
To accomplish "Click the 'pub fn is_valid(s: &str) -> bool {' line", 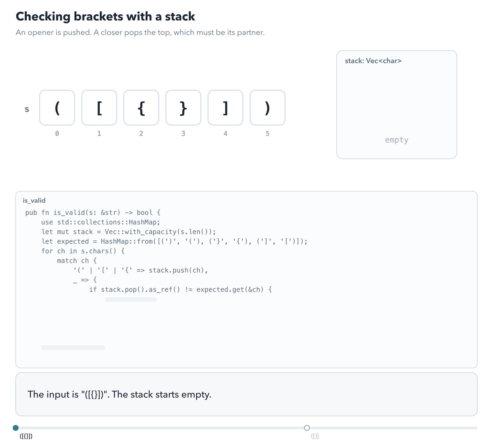I will point(93,212).
